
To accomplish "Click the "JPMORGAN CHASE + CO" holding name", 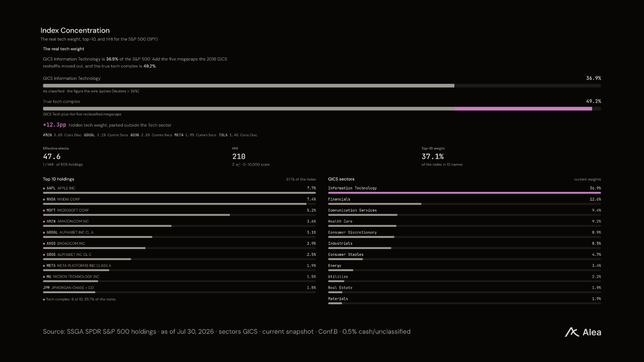I will [72, 288].
